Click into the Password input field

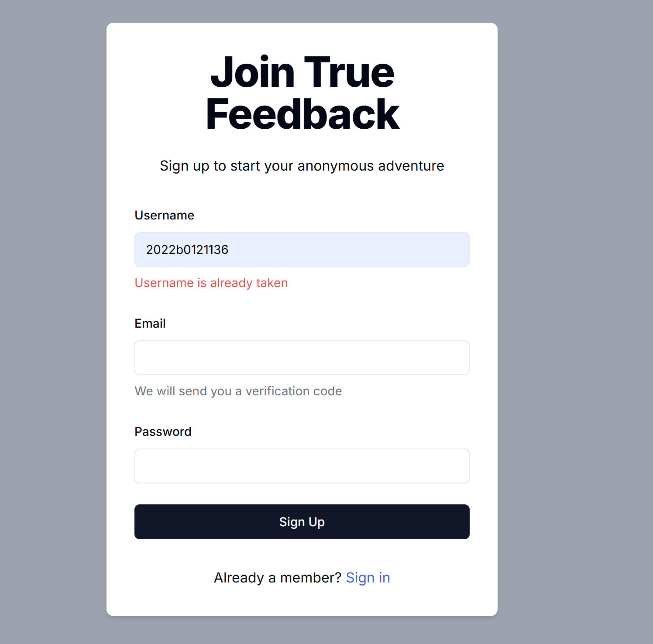(x=302, y=466)
